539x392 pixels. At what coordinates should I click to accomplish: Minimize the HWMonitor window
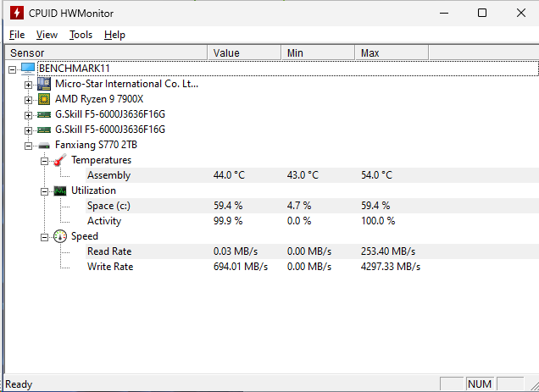pos(444,13)
